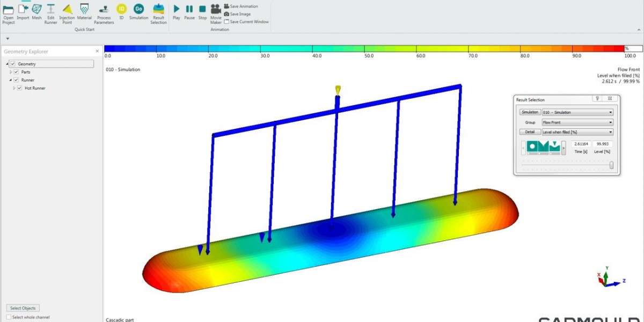Image resolution: width=644 pixels, height=322 pixels.
Task: Open Process Parameters
Action: pos(104,11)
